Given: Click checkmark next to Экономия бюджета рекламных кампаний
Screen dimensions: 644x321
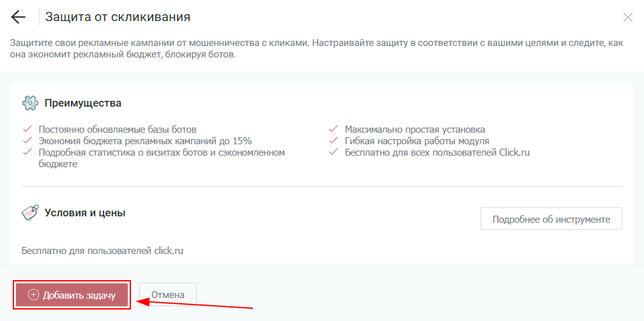Looking at the screenshot, I should coord(27,140).
